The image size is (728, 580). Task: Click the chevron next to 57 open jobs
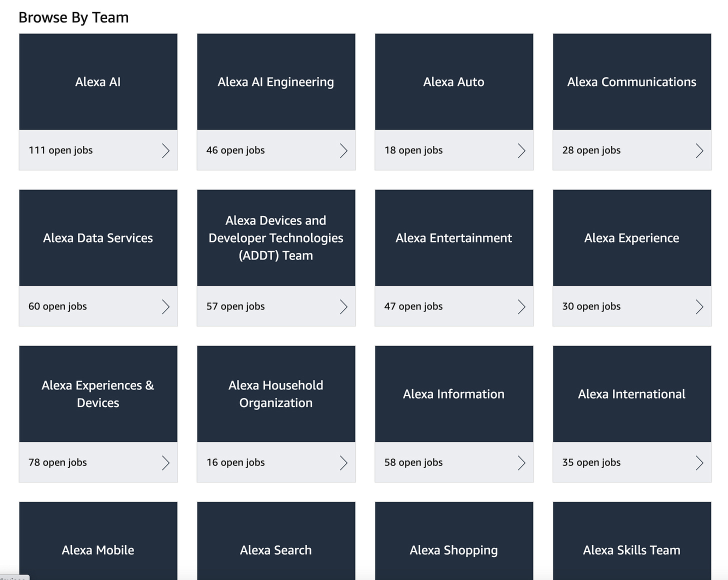344,306
